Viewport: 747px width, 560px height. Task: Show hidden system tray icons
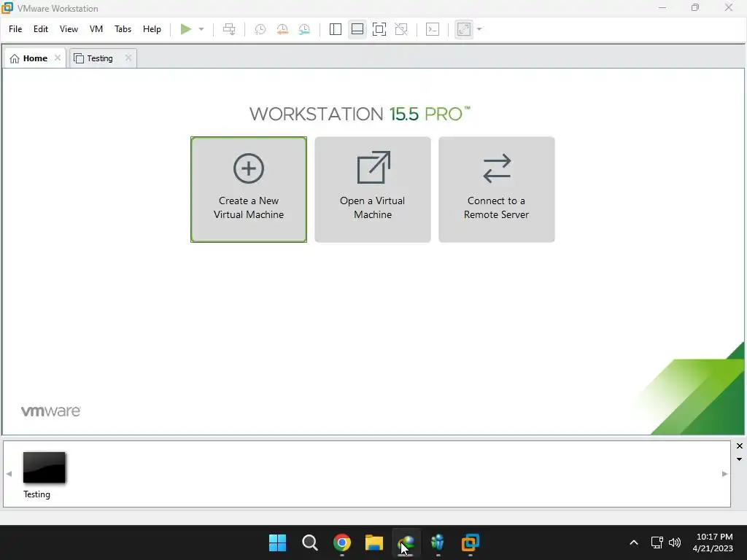pos(634,542)
